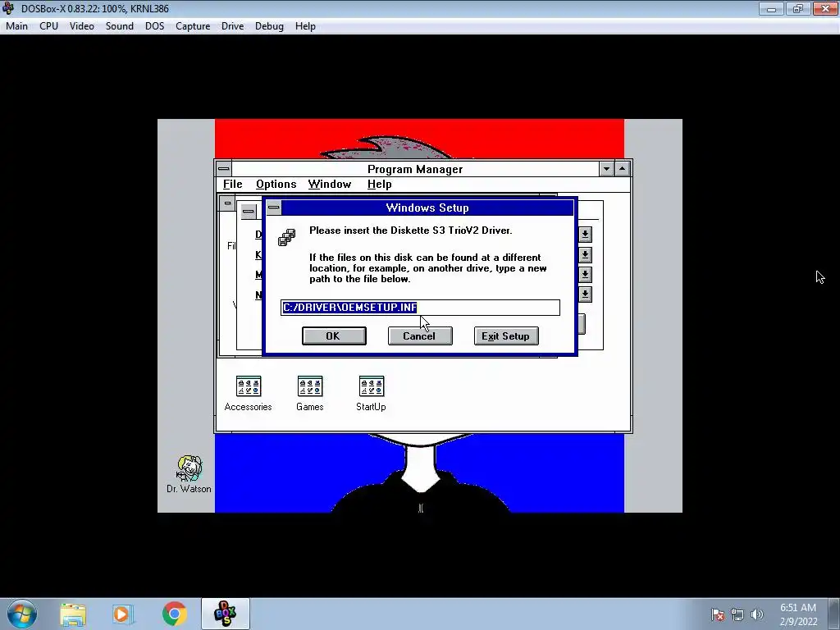Open the Options menu in Program Manager
The width and height of the screenshot is (840, 630).
click(x=276, y=185)
